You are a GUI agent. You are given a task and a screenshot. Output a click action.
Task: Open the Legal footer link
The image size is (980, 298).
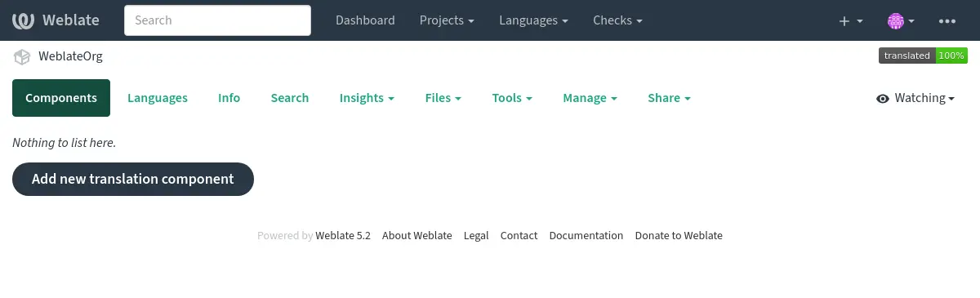(x=476, y=235)
